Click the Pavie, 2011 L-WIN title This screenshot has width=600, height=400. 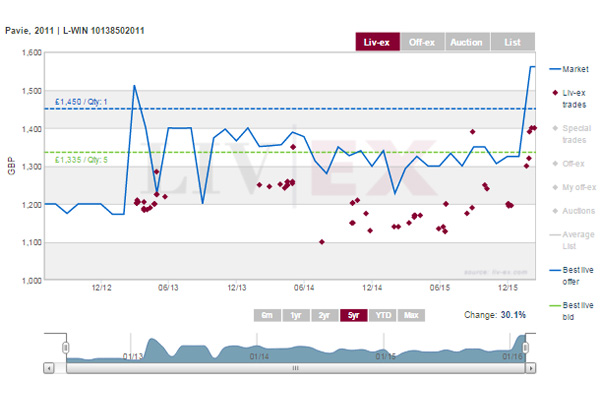pos(75,31)
